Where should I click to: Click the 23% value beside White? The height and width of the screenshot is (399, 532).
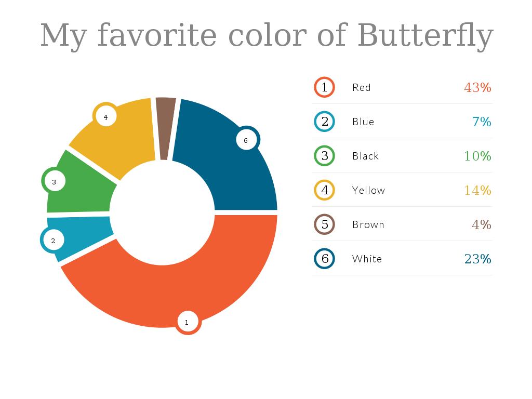click(x=477, y=259)
